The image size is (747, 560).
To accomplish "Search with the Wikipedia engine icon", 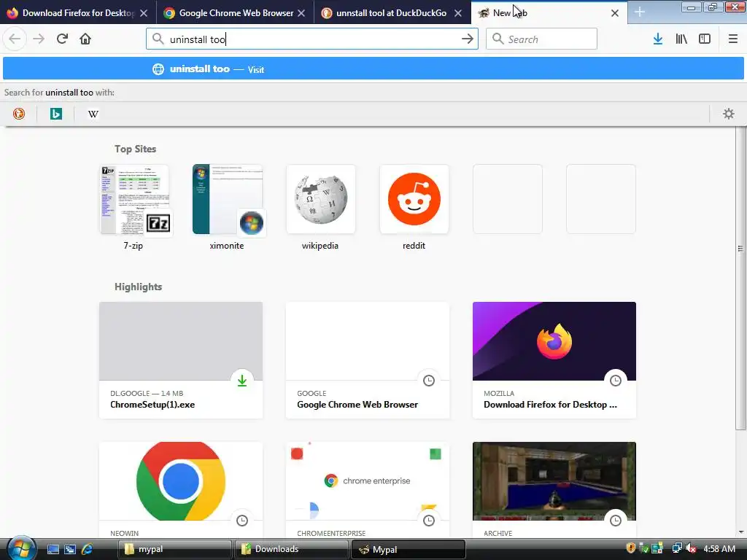I will [x=93, y=114].
